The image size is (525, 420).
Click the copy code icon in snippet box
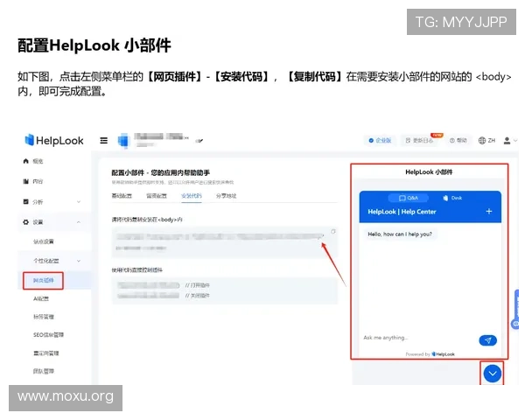coord(333,231)
